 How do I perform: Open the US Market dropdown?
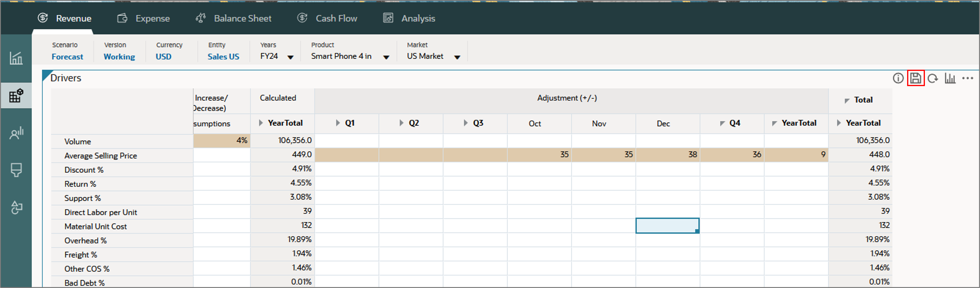pos(457,57)
